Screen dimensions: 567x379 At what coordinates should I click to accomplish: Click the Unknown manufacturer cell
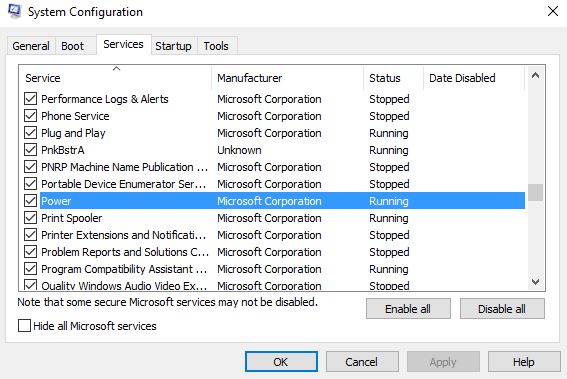(239, 150)
